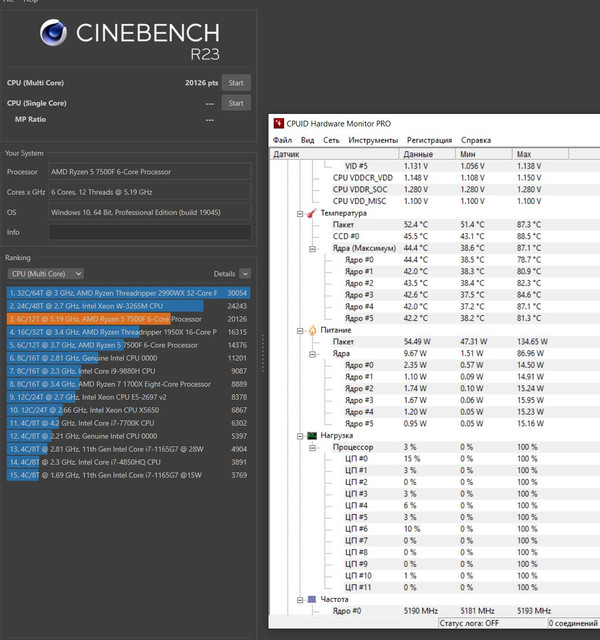The width and height of the screenshot is (600, 640).
Task: Open the Вид menu
Action: pos(307,140)
